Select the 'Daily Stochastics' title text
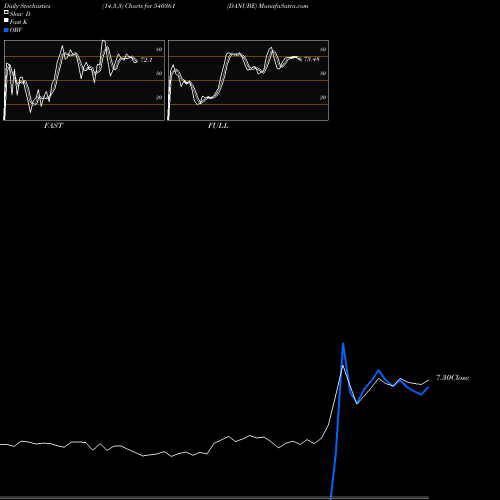 27,6
